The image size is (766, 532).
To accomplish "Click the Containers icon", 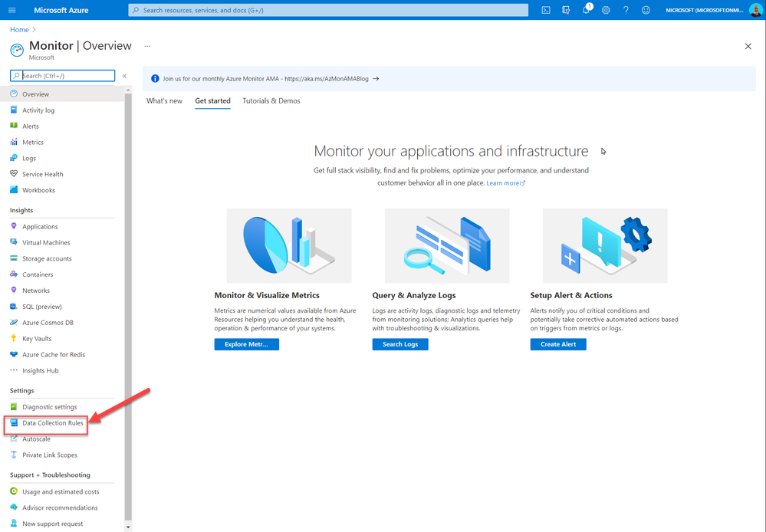I will click(14, 274).
